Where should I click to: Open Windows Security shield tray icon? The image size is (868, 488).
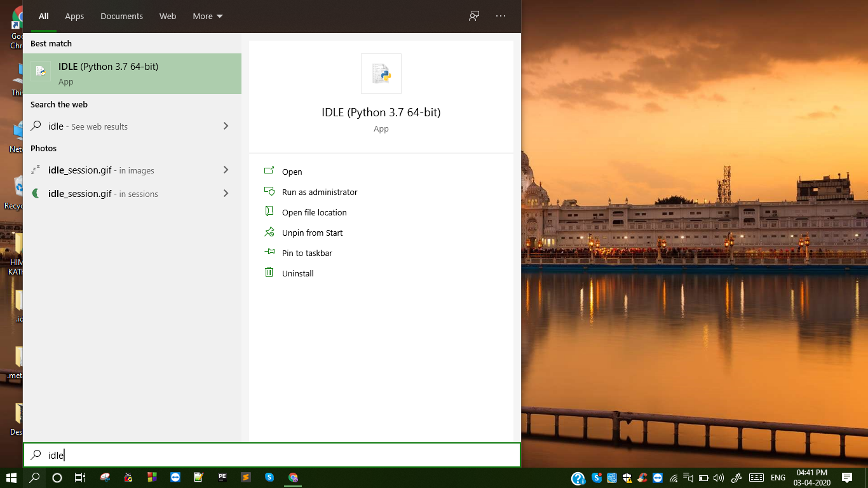point(627,478)
